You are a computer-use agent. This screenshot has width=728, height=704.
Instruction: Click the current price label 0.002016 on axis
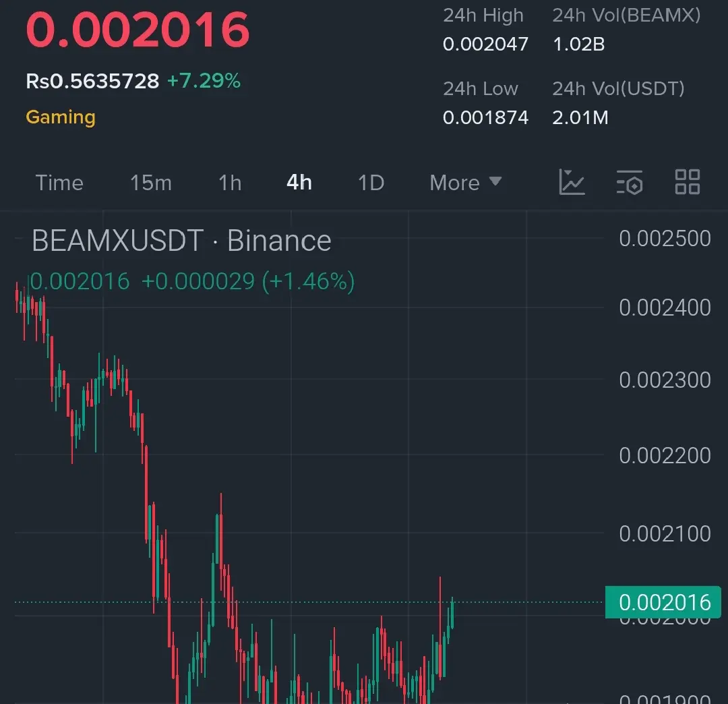point(663,602)
